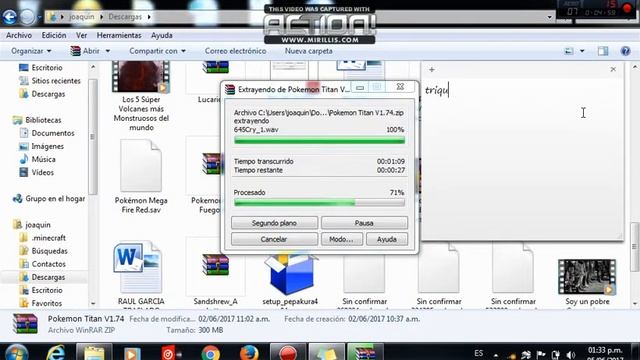Click the plus icon in the note panel
This screenshot has width=640, height=360.
432,70
